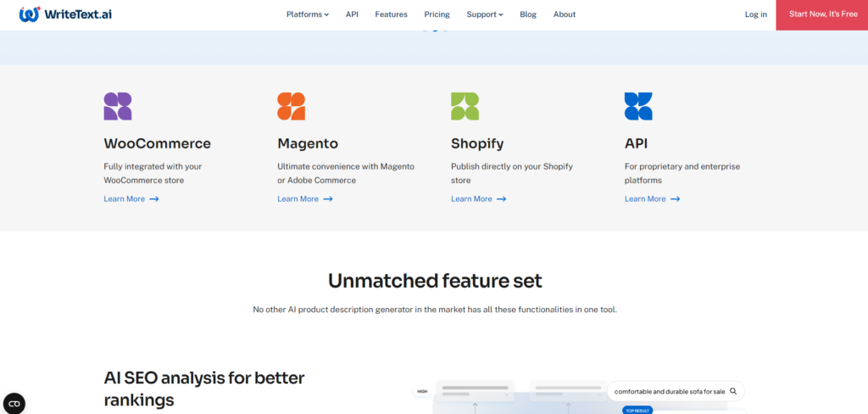
Task: Click AI SEO analysis for better rankings heading
Action: pyautogui.click(x=204, y=389)
